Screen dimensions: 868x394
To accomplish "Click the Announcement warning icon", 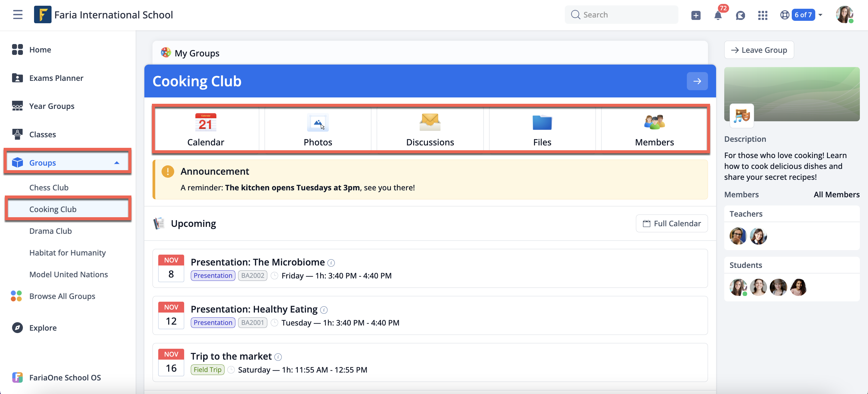I will pyautogui.click(x=168, y=171).
